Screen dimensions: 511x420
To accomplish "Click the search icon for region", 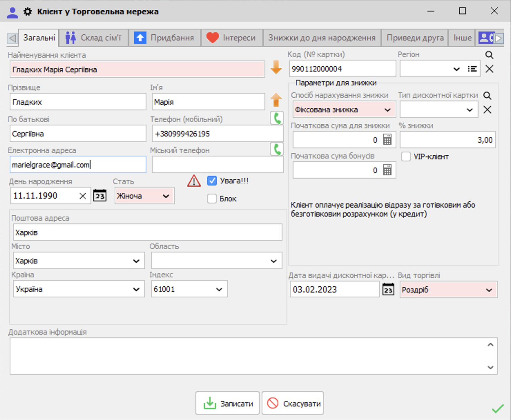I will [489, 55].
